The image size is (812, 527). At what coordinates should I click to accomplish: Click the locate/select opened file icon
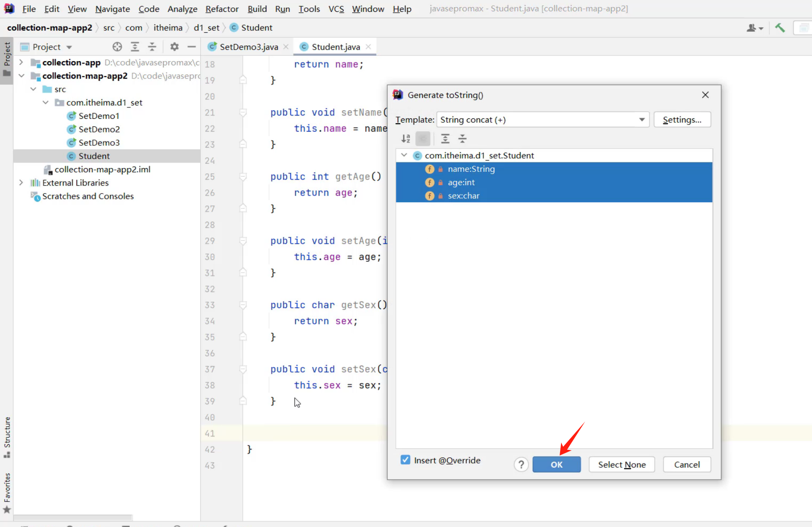(117, 46)
